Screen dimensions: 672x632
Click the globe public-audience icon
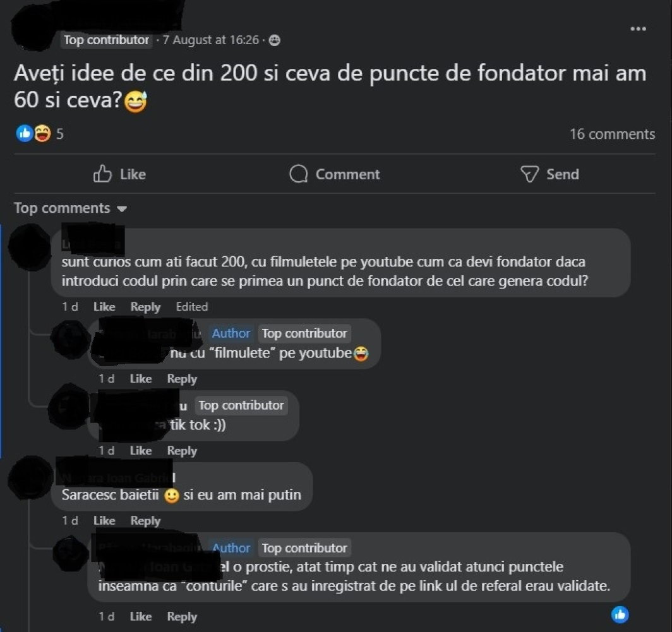(274, 40)
